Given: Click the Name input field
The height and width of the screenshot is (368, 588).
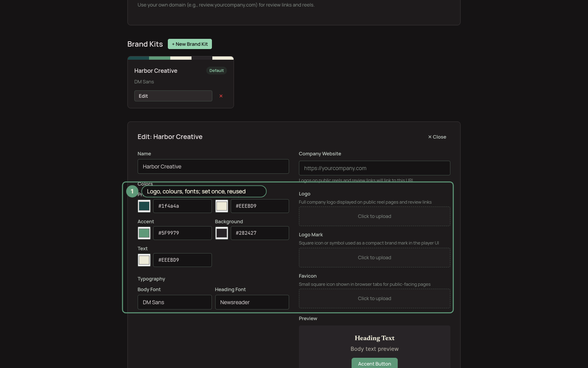Looking at the screenshot, I should coord(213,166).
